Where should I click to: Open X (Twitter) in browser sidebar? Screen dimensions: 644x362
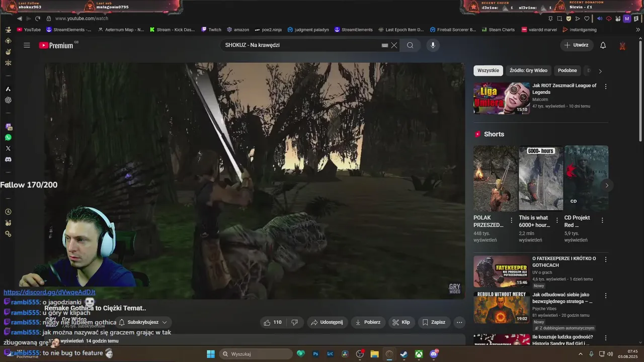[x=8, y=148]
